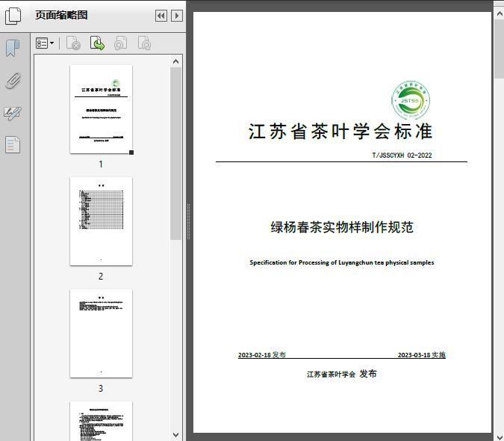Viewport: 504px width, 441px height.
Task: Click the release date 2023-02-18 发布
Action: (262, 355)
